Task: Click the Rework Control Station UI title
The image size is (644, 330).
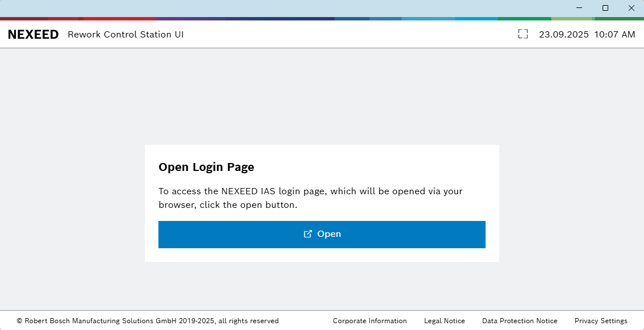Action: click(x=126, y=35)
